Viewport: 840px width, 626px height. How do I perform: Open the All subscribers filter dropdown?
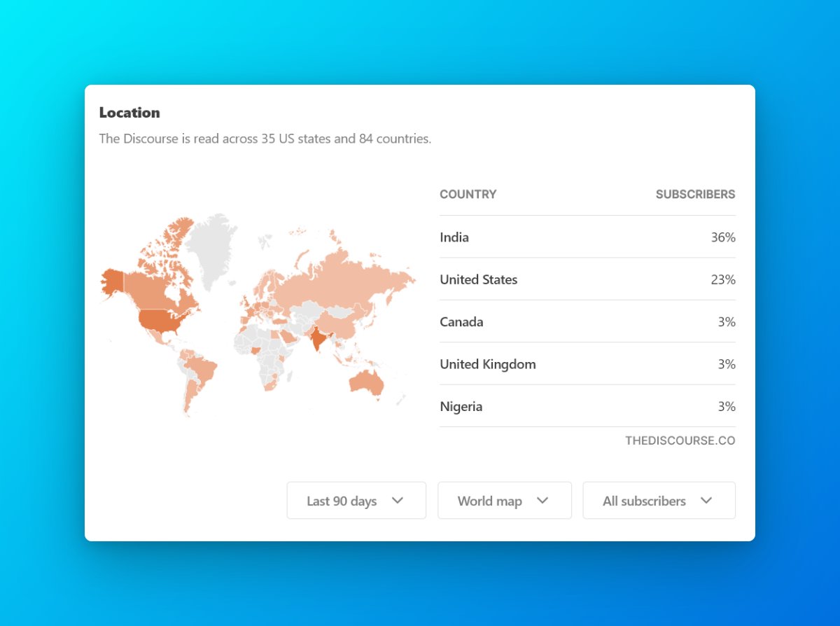[657, 501]
